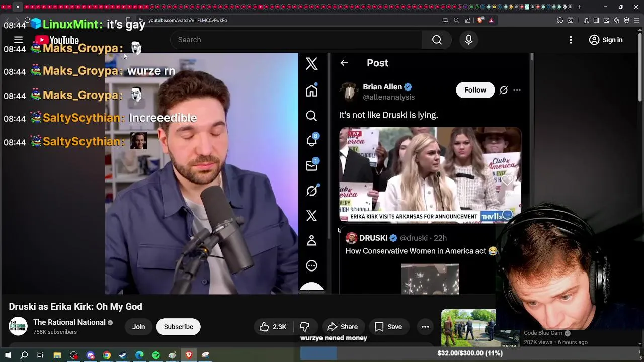Open X Premium icon in sidebar
Image resolution: width=644 pixels, height=362 pixels.
pyautogui.click(x=311, y=216)
